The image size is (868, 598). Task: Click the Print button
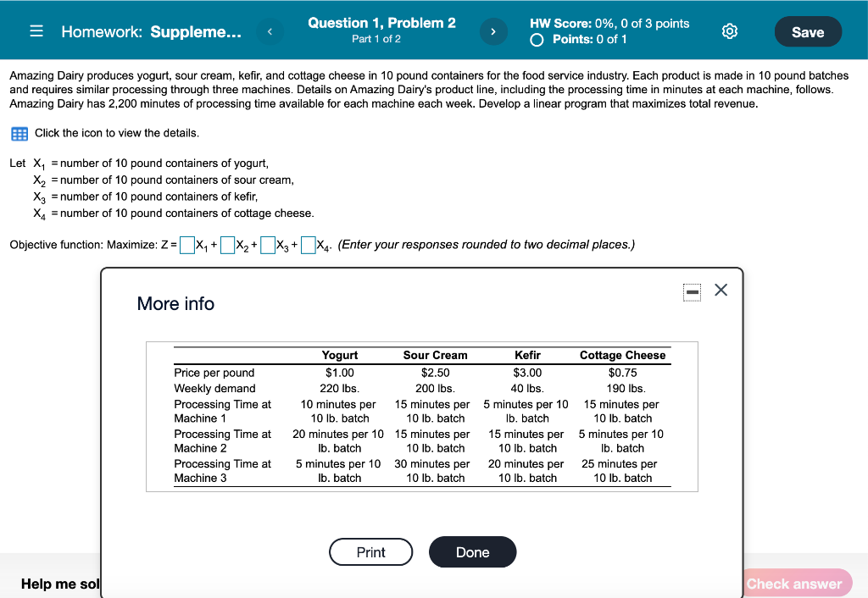tap(370, 551)
